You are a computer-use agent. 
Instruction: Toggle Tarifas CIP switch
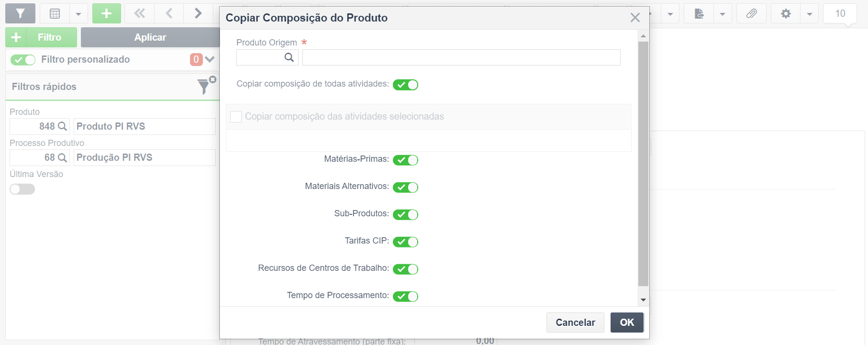click(x=405, y=242)
